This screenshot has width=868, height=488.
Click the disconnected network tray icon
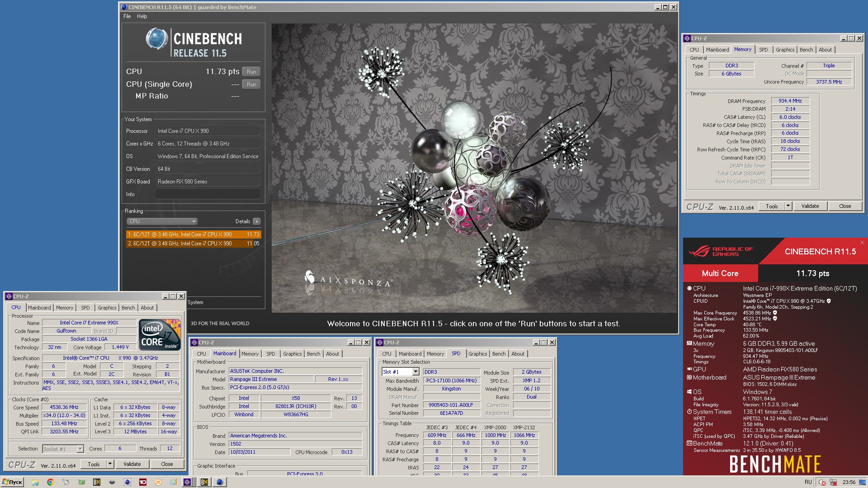coord(833,482)
